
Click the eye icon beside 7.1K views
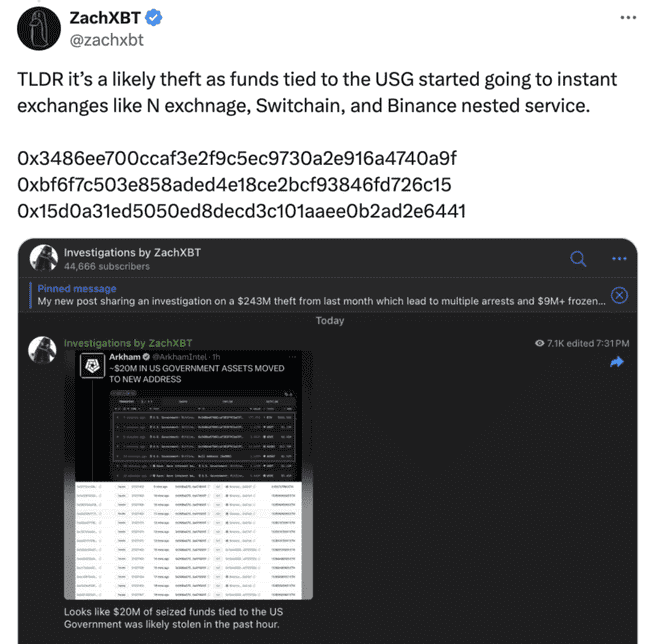click(540, 343)
